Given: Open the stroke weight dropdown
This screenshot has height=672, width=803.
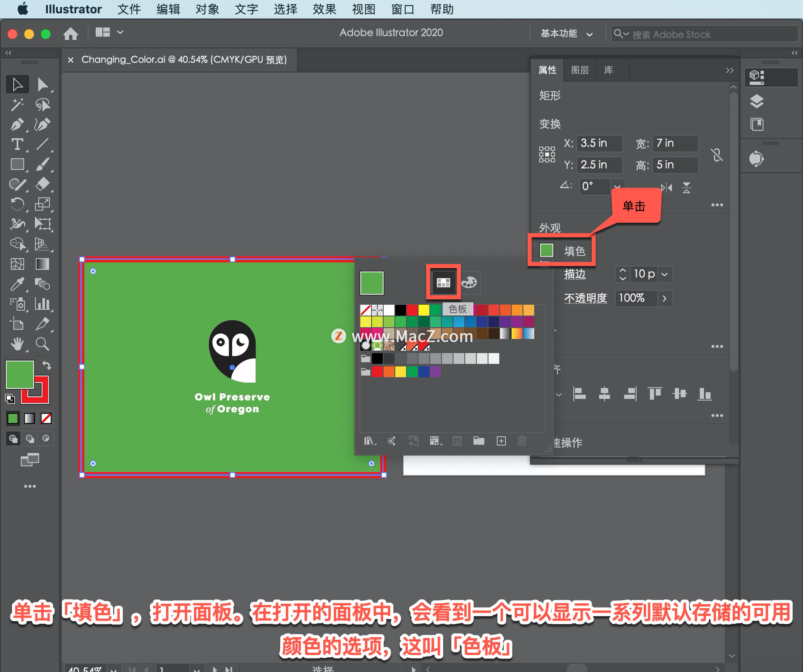Looking at the screenshot, I should 665,274.
